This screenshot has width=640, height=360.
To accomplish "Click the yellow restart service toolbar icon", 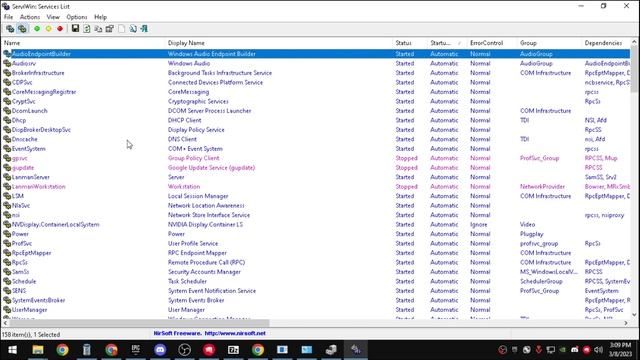I will [49, 29].
